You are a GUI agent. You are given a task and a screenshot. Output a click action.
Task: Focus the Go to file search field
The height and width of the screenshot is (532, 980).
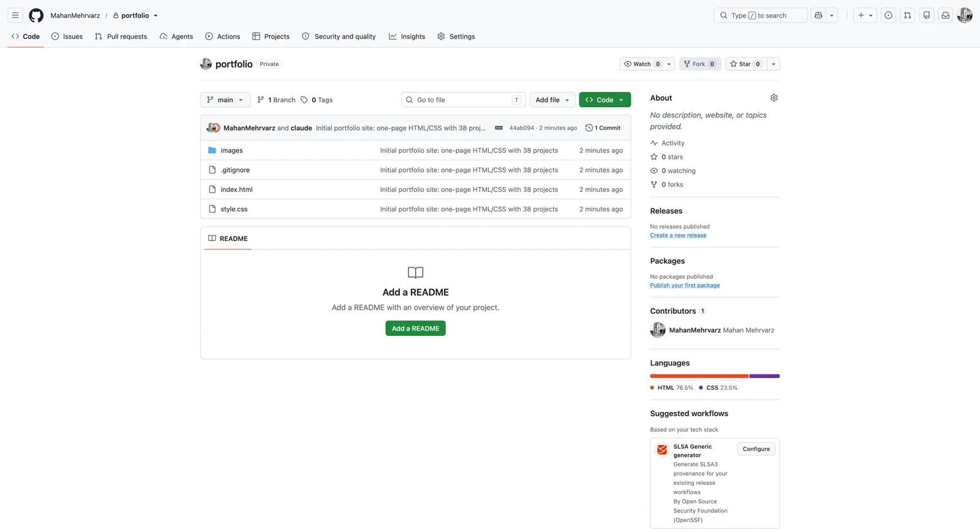coord(463,100)
